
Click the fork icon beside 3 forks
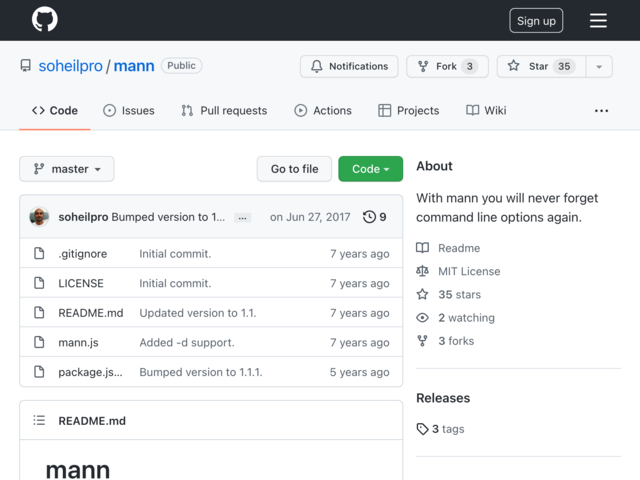point(422,341)
